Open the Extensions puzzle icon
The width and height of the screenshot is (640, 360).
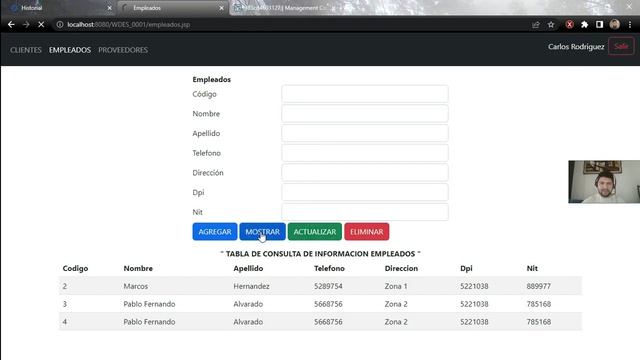click(584, 24)
